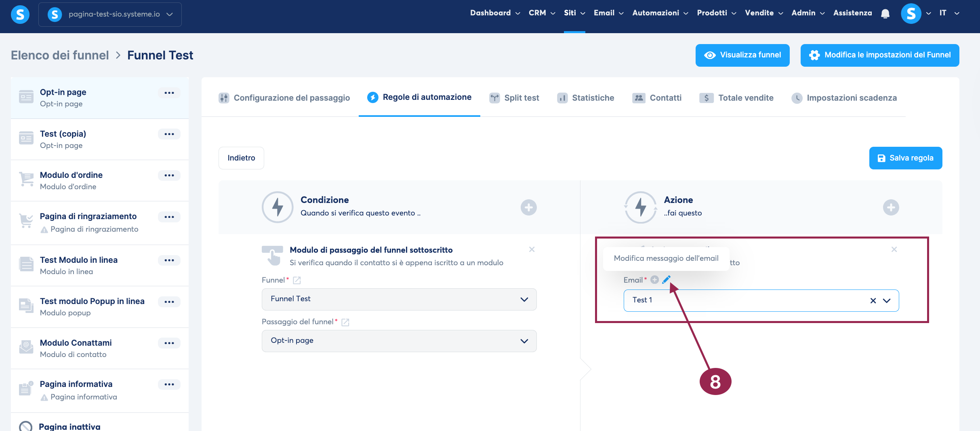Click the Condizione lightning bolt icon
Viewport: 980px width, 431px height.
(x=278, y=207)
